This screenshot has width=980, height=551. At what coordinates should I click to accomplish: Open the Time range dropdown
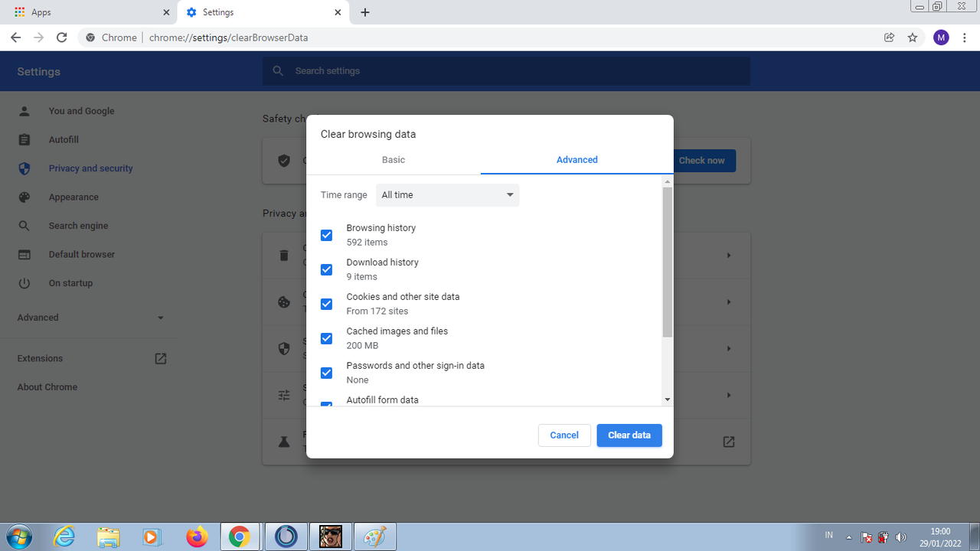click(x=447, y=195)
